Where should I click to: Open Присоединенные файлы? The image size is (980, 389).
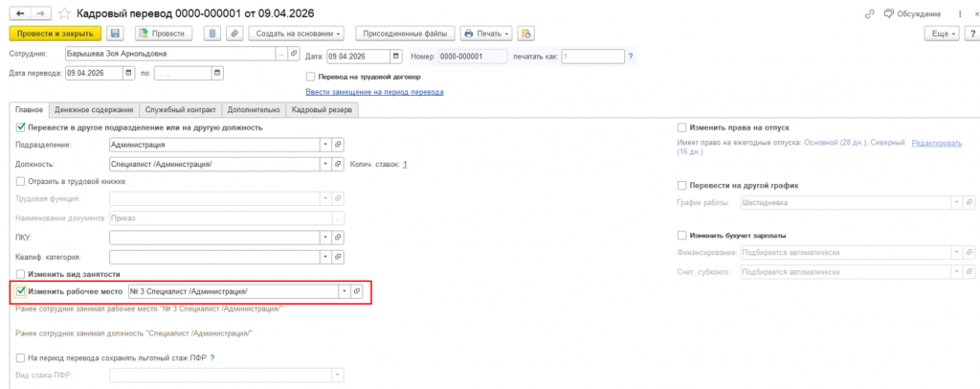pos(406,34)
